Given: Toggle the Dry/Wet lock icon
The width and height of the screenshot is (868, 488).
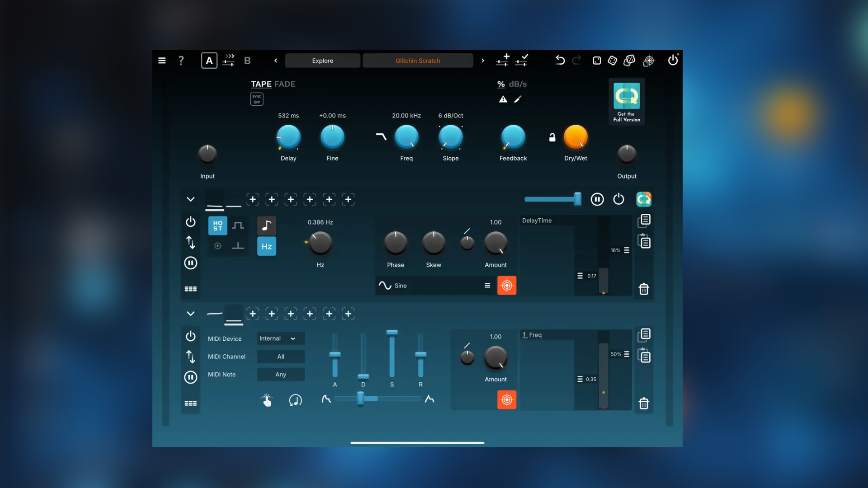Looking at the screenshot, I should pos(552,137).
